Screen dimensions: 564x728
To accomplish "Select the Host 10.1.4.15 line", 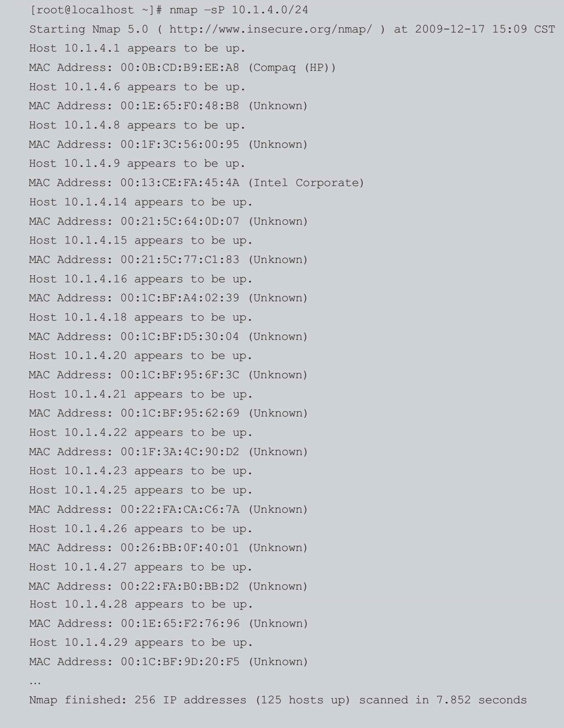I will coord(141,241).
